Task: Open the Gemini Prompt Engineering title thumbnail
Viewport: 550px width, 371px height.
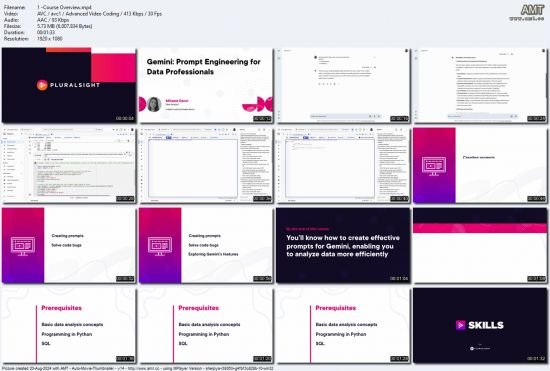Action: click(x=206, y=85)
